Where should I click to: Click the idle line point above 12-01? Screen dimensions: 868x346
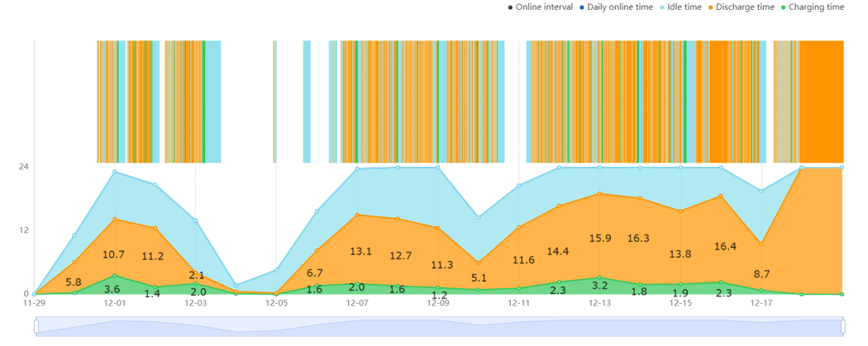point(115,172)
